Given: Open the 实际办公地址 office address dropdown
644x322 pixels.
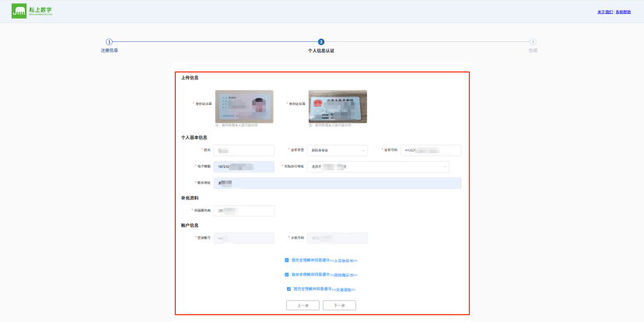Looking at the screenshot, I should pos(378,166).
